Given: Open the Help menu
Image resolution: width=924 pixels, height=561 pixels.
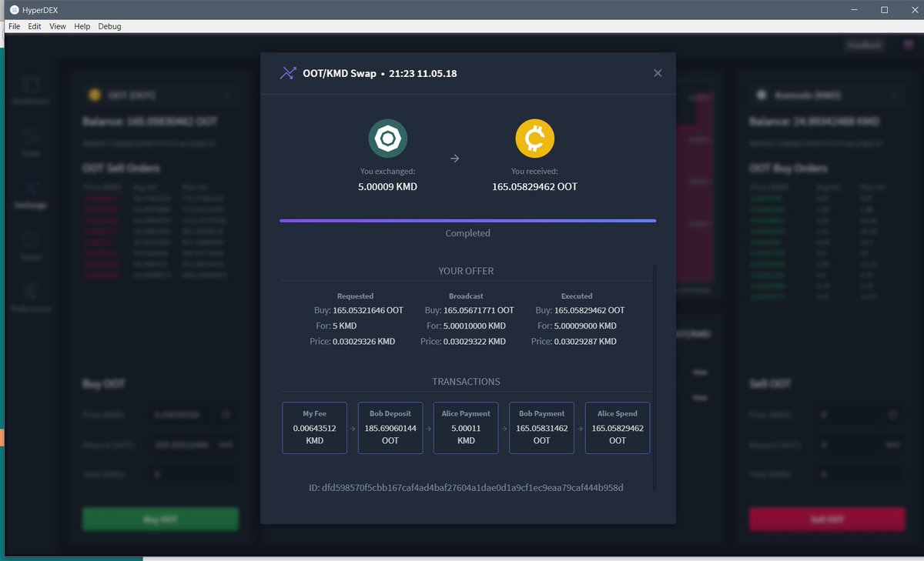Looking at the screenshot, I should pos(82,26).
